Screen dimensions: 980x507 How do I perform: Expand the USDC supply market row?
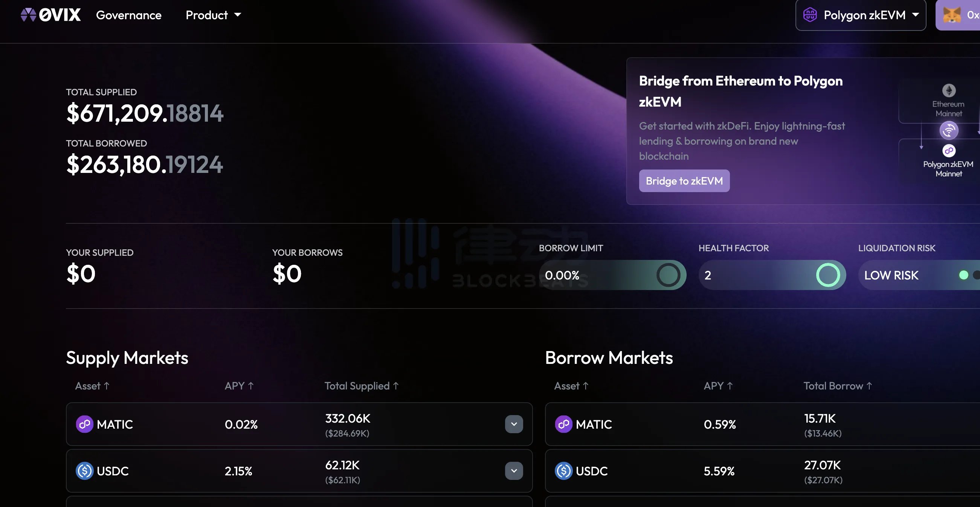513,471
